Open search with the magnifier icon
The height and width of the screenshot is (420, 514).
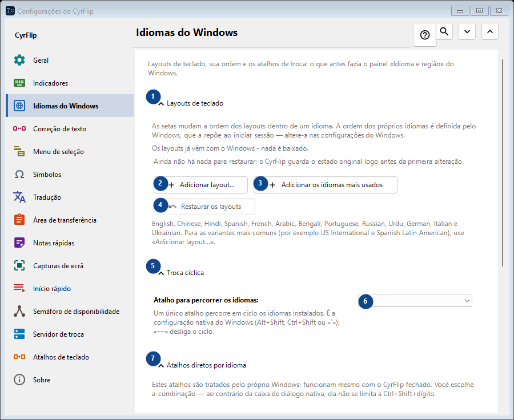point(444,31)
